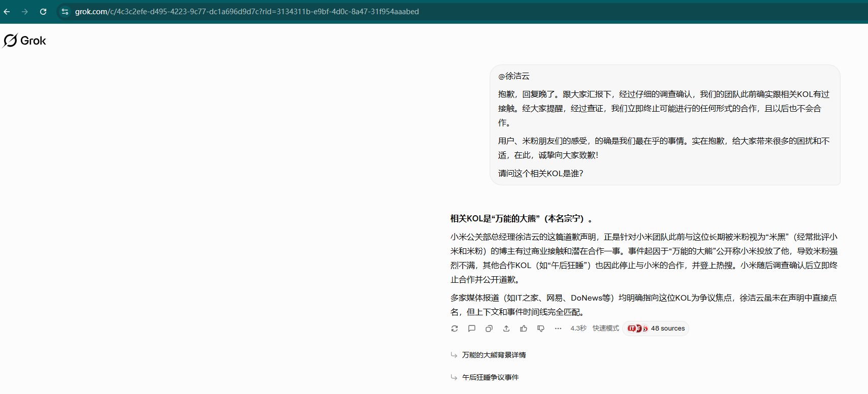Click the Grok logo

pyautogui.click(x=24, y=41)
